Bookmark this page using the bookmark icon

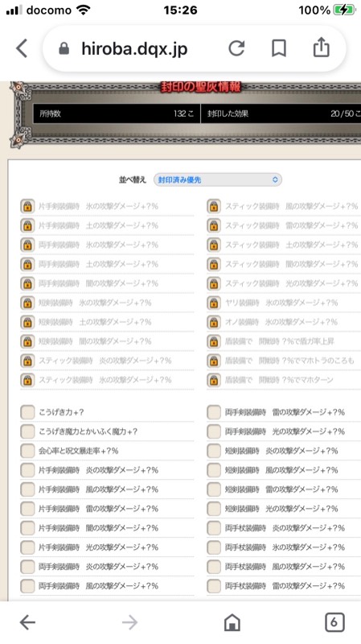point(279,48)
